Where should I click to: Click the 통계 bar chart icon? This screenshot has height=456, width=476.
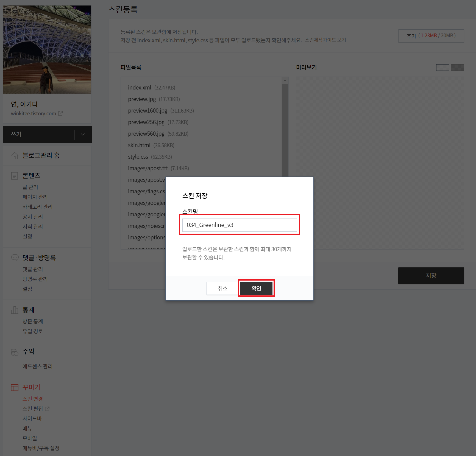15,310
